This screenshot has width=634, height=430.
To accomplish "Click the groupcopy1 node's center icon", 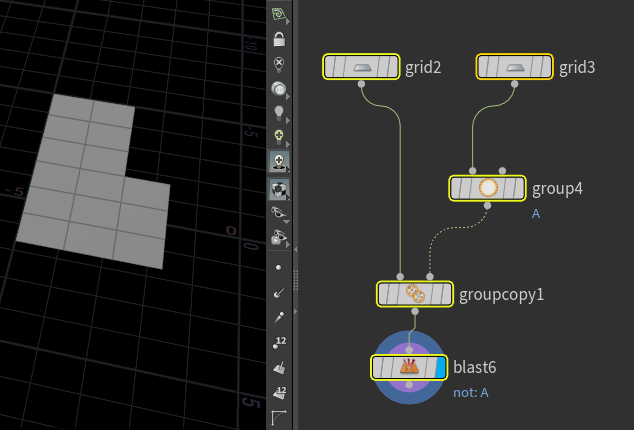I will (415, 294).
